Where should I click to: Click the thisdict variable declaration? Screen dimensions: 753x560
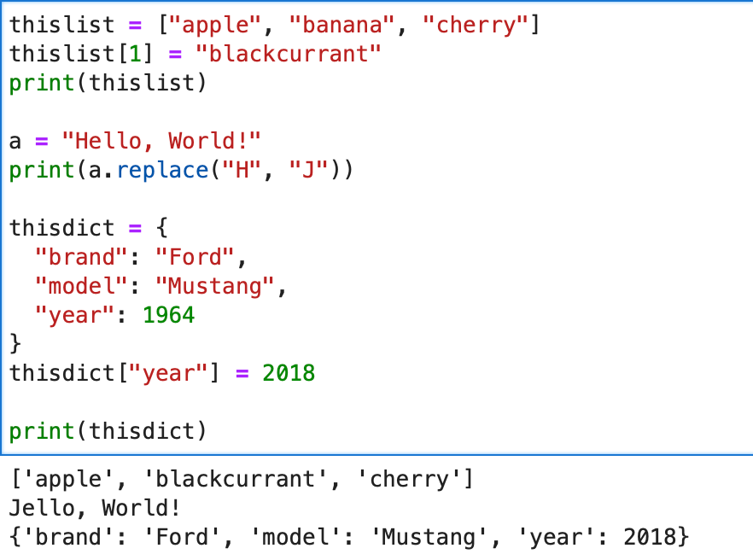(61, 227)
